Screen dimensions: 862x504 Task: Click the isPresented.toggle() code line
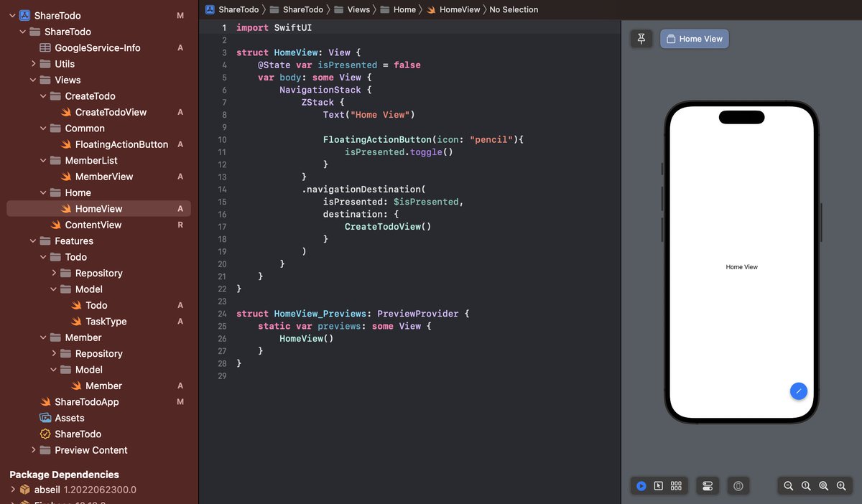coord(399,152)
